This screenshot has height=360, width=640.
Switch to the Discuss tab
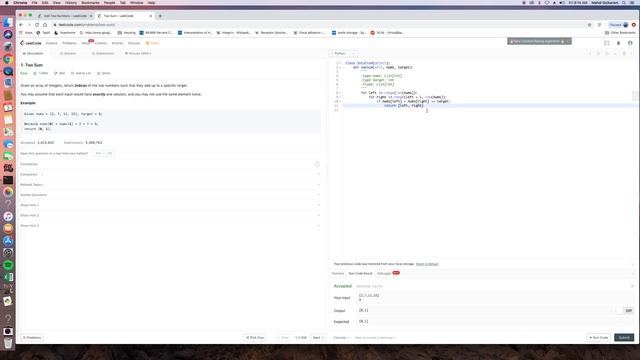[138, 53]
